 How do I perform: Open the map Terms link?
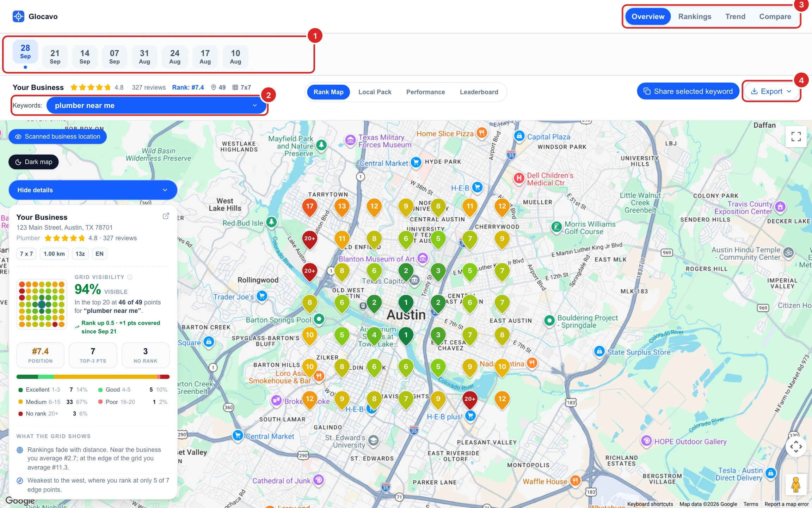coord(751,504)
